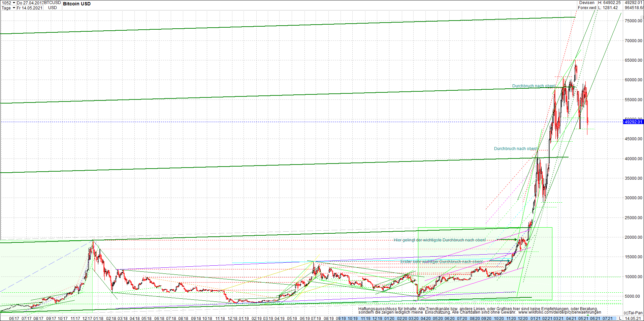Open the 1052 bar-count dropdown
Image resolution: width=644 pixels, height=321 pixels.
[8, 3]
